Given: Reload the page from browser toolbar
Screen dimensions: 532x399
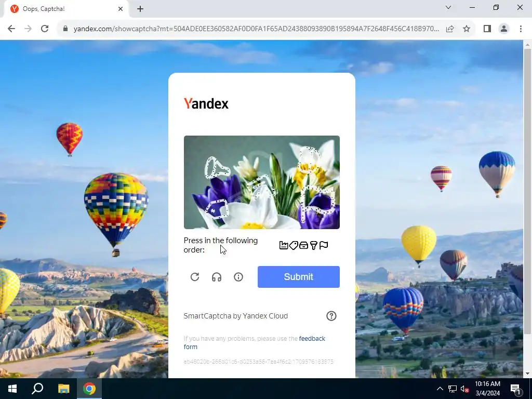Looking at the screenshot, I should (45, 29).
